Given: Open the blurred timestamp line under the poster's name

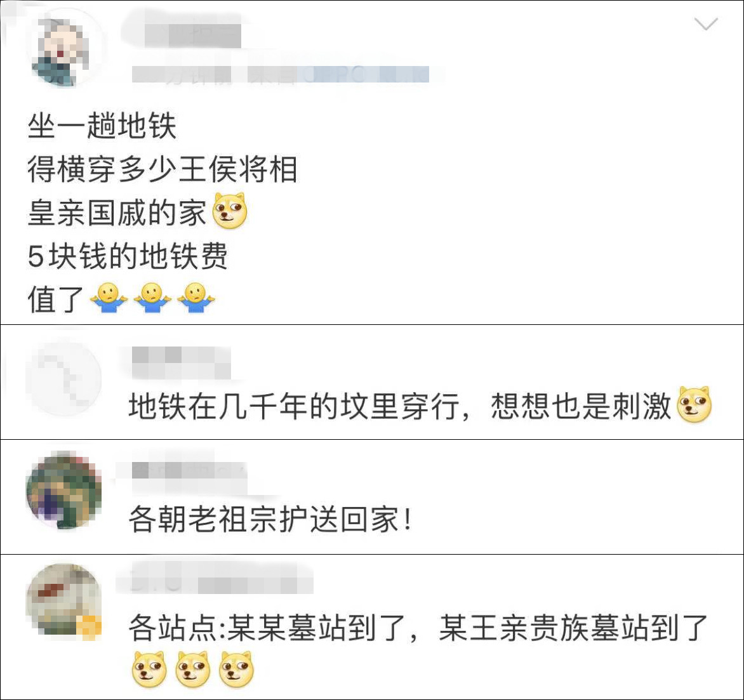Looking at the screenshot, I should 280,74.
